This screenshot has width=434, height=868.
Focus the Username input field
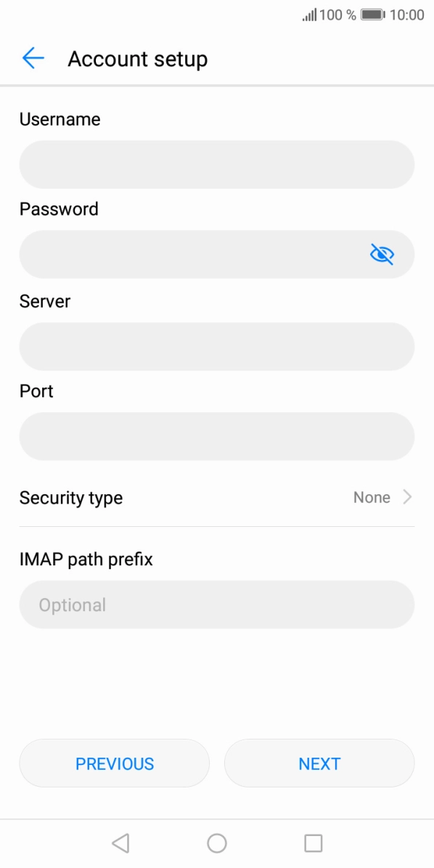point(217,165)
